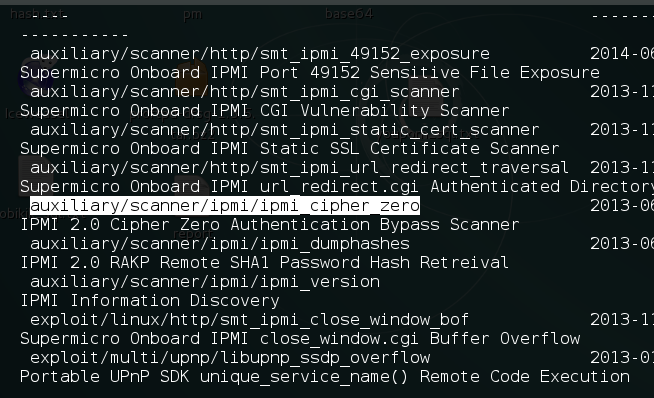This screenshot has width=654, height=398.
Task: Click 'Supermicro Onboard IPMI CGI Vulnerability Scanner' text
Action: tap(265, 111)
